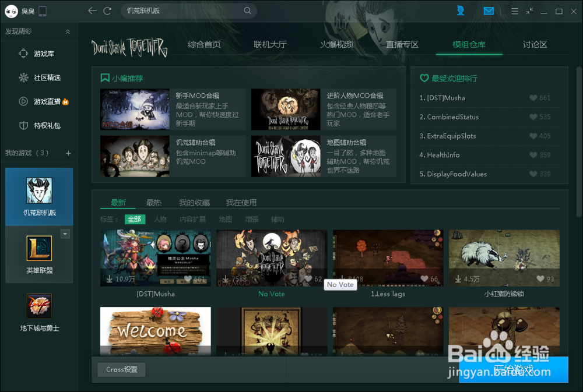Click the vertical scrollbar on right edge
This screenshot has height=392, width=583.
coord(578,141)
